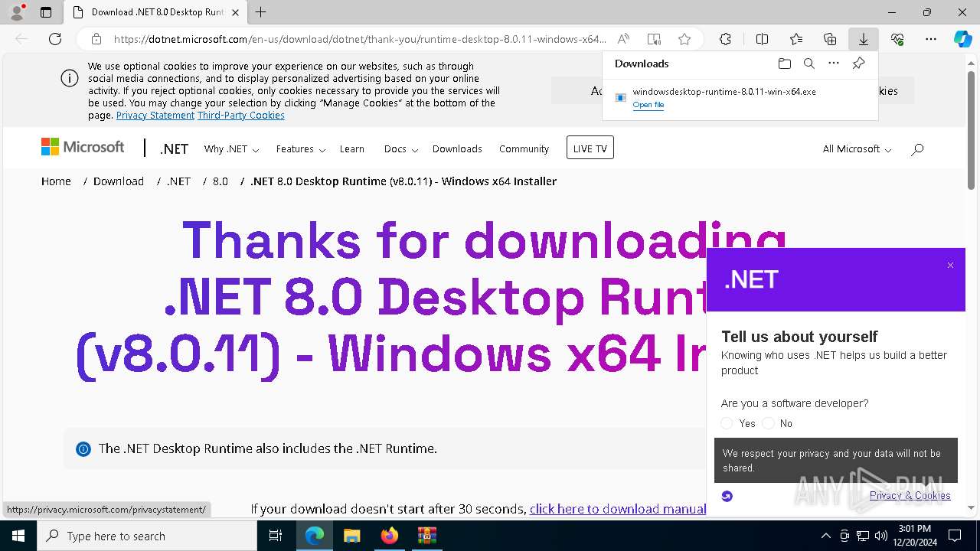980x551 pixels.
Task: Open Third-Party Cookies link
Action: (x=241, y=116)
